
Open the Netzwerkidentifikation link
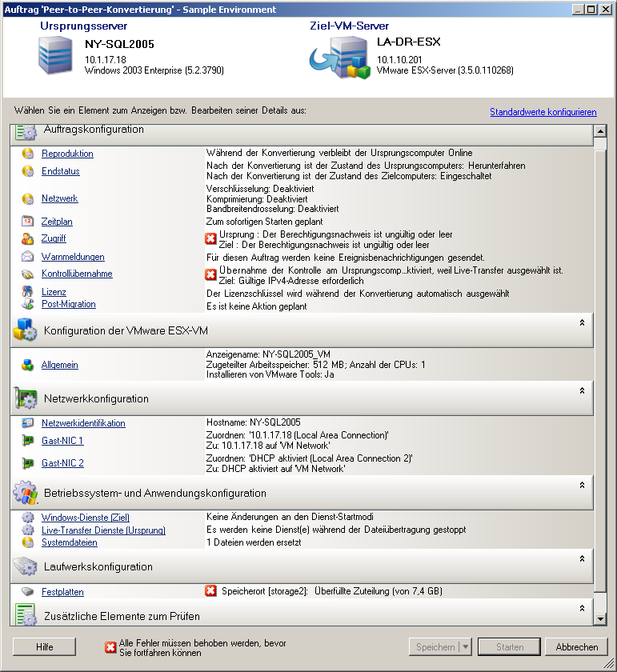click(83, 423)
